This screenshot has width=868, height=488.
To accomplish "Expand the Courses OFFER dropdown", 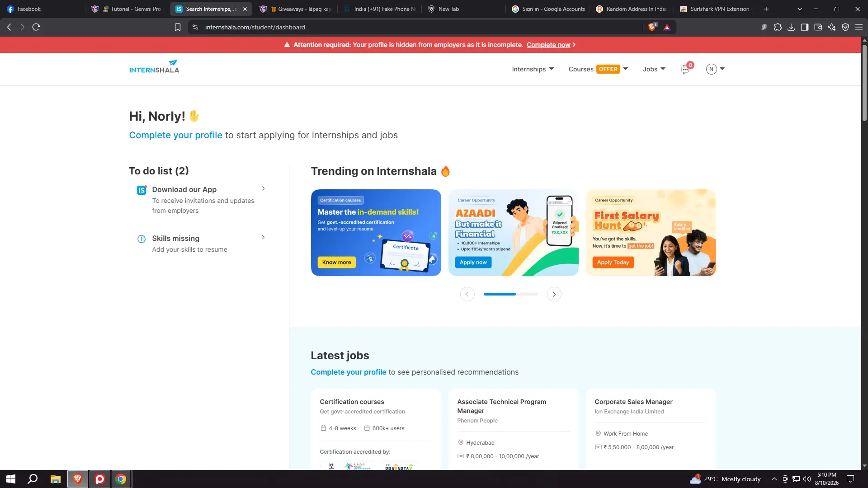I will coord(598,69).
